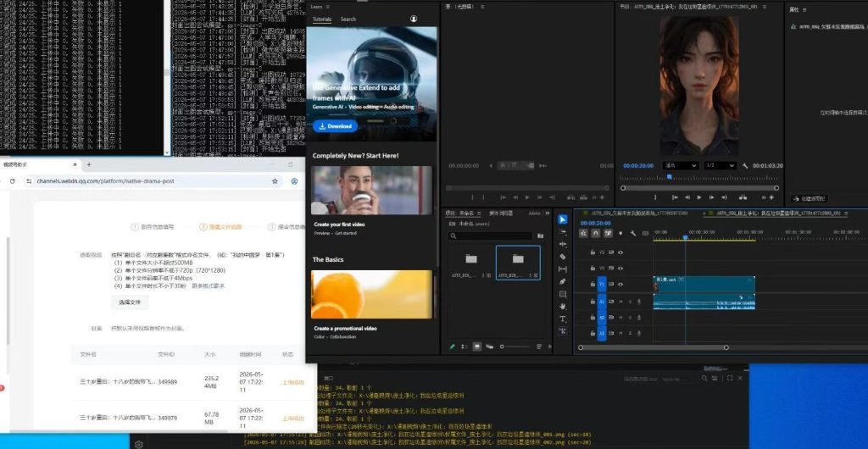This screenshot has height=449, width=868.
Task: Play the Program monitor
Action: click(699, 197)
